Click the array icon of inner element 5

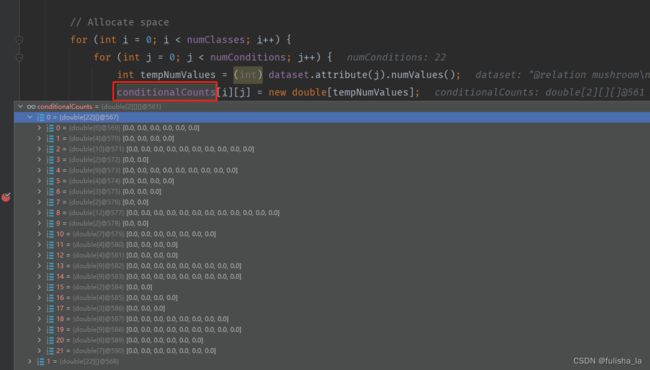(50, 181)
